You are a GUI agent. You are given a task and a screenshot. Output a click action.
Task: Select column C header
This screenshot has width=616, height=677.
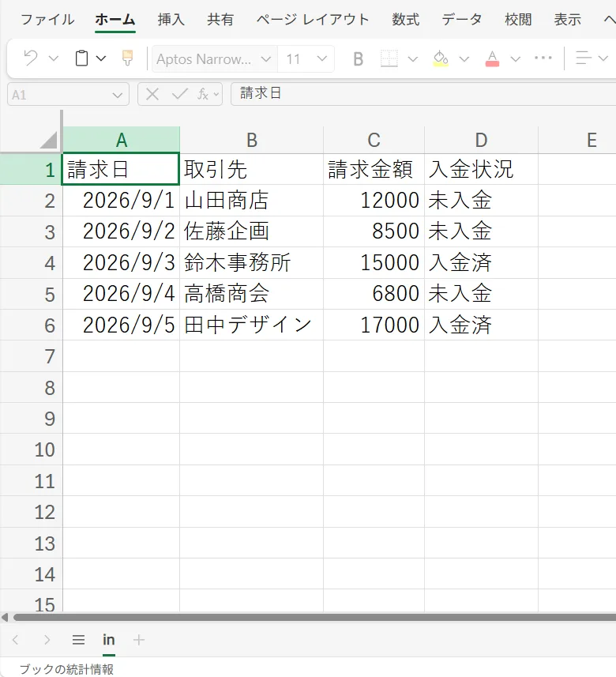[374, 140]
